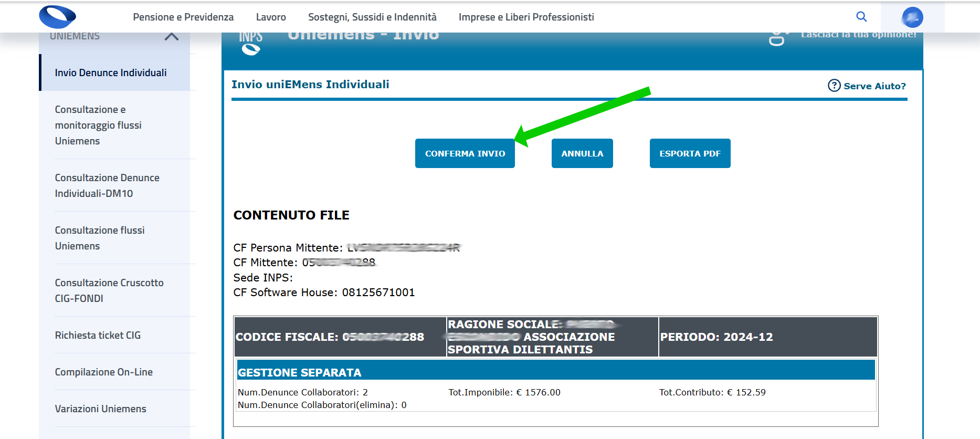Image resolution: width=980 pixels, height=439 pixels.
Task: Open Consultazione e monitoraggio flussi Uniemens
Action: pos(98,125)
